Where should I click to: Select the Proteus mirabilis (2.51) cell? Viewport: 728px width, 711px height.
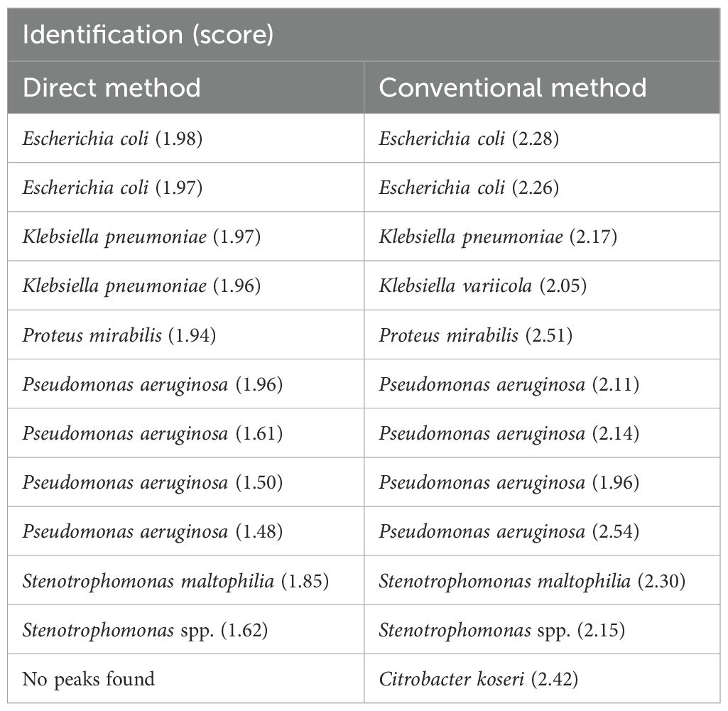pyautogui.click(x=475, y=335)
